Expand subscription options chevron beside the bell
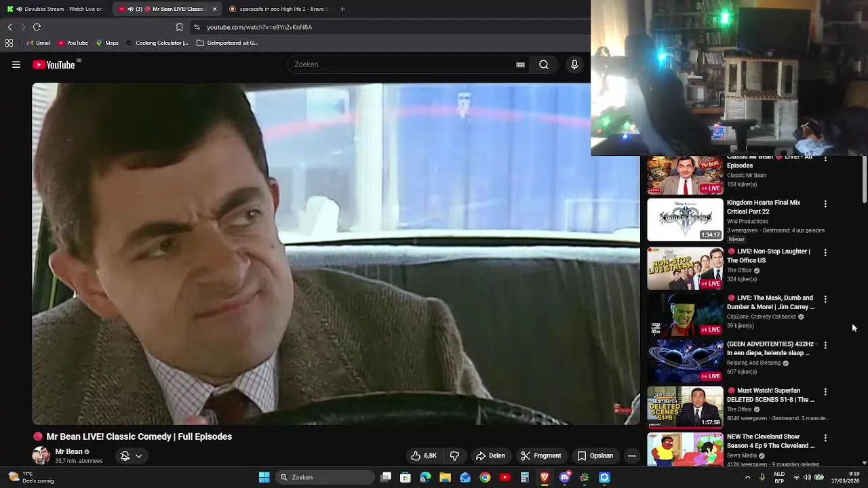 [138, 456]
